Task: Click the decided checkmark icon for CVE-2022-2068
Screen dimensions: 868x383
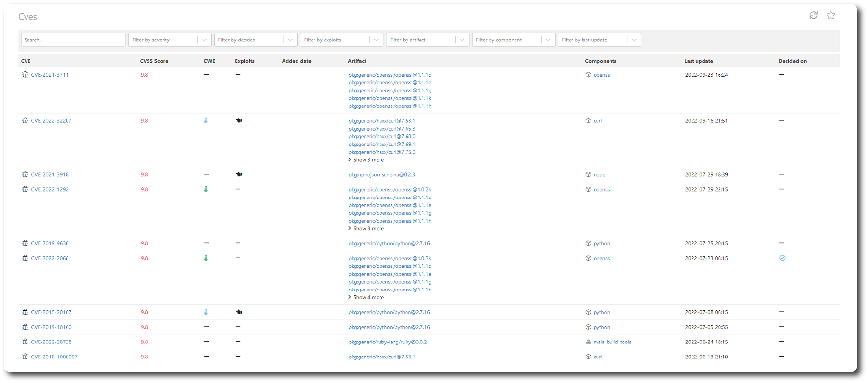Action: (x=782, y=258)
